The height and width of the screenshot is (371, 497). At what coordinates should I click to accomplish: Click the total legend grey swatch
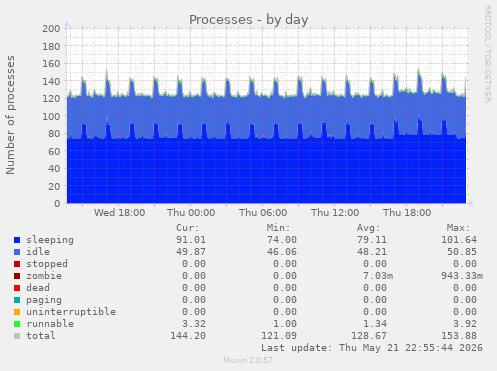point(17,336)
